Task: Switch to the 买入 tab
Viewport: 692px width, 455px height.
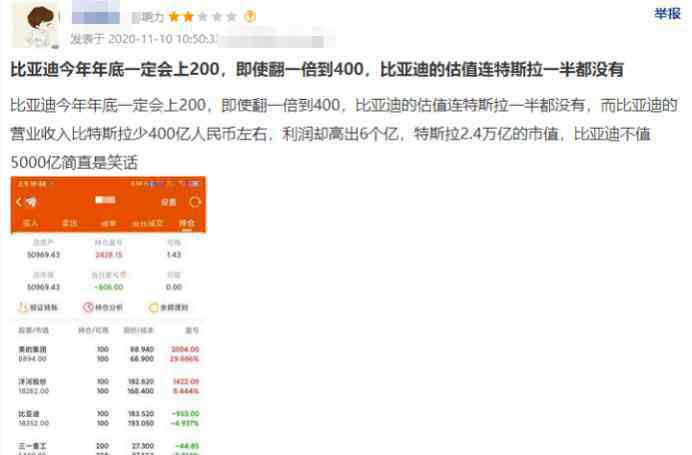Action: [x=30, y=223]
